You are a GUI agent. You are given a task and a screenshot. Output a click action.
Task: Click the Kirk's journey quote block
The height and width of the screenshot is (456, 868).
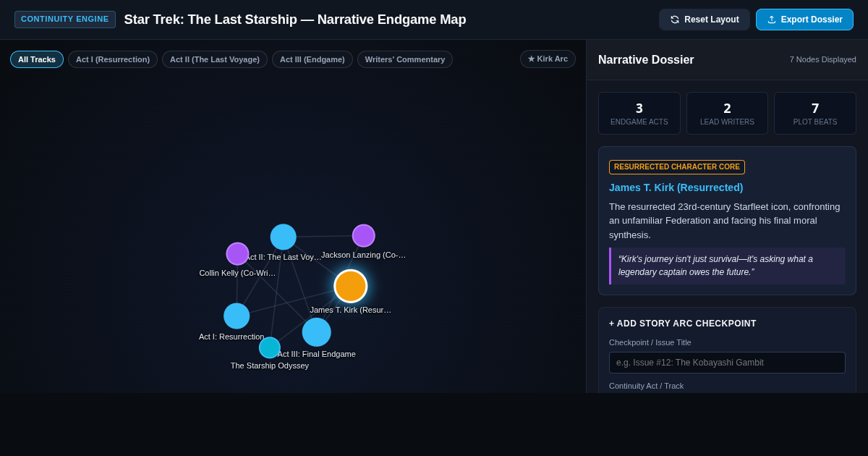727,266
